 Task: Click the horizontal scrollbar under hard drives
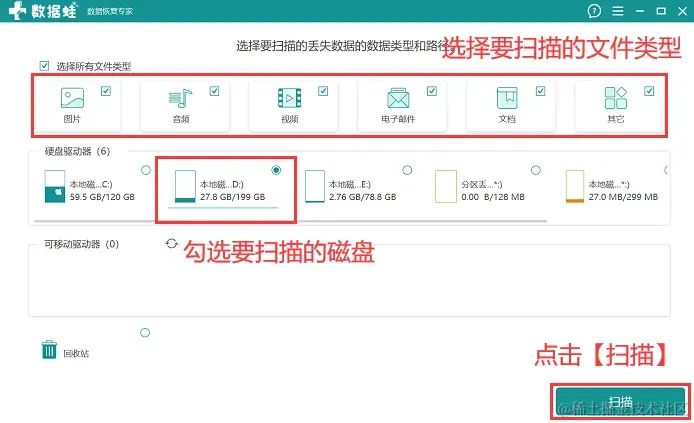[x=290, y=220]
